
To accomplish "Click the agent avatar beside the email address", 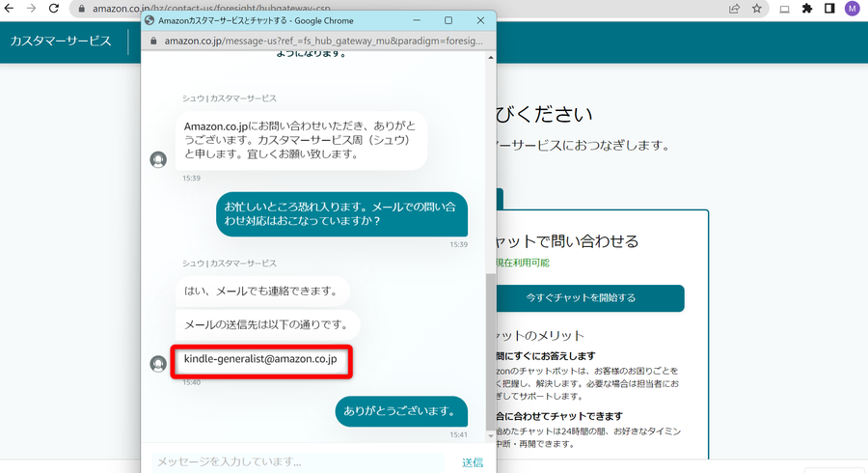I will pos(158,364).
